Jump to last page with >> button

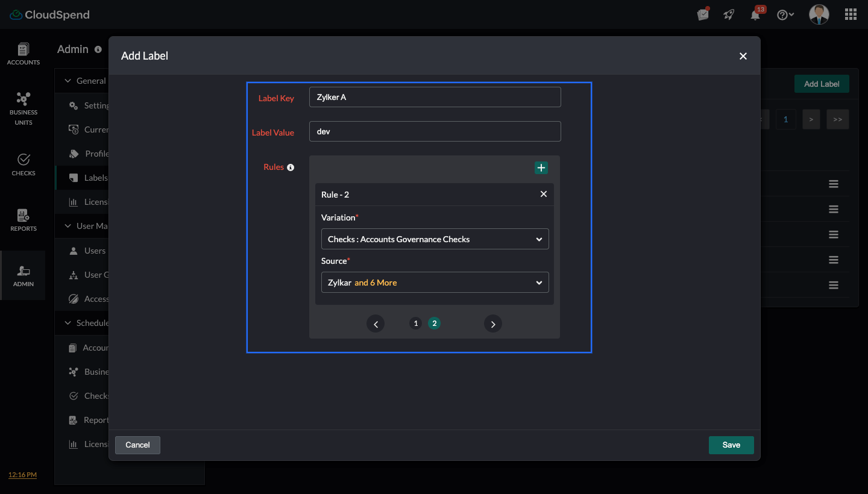[838, 119]
